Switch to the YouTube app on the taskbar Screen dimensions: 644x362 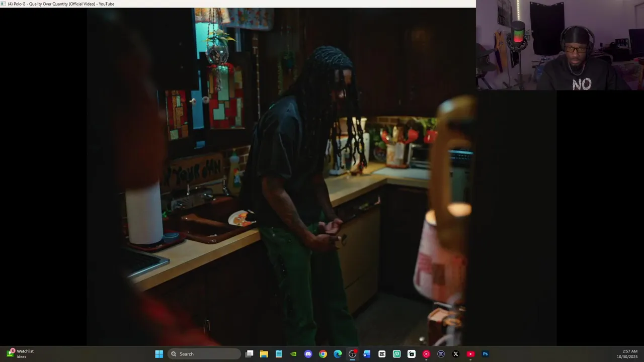pyautogui.click(x=470, y=354)
